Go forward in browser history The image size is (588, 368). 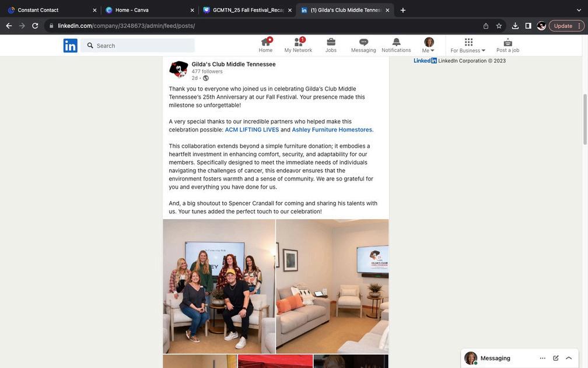pyautogui.click(x=22, y=26)
